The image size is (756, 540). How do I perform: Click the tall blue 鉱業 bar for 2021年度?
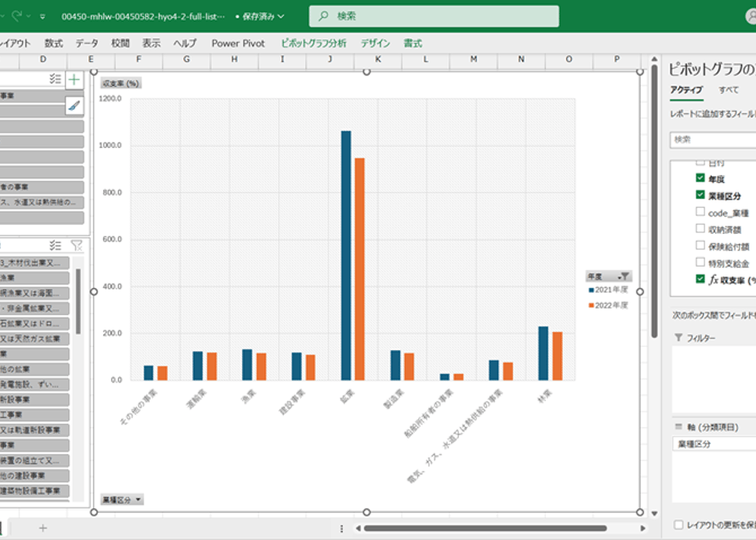point(346,255)
